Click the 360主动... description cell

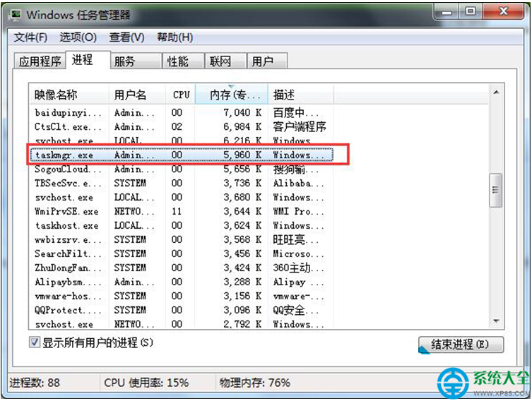click(298, 268)
